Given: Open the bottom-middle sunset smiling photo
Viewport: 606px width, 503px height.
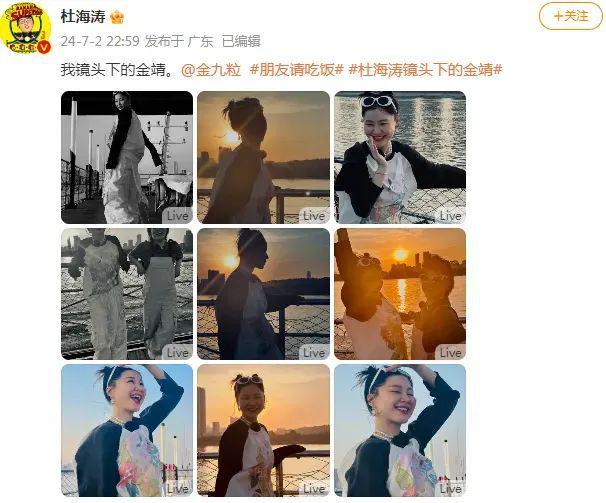Looking at the screenshot, I should [264, 430].
